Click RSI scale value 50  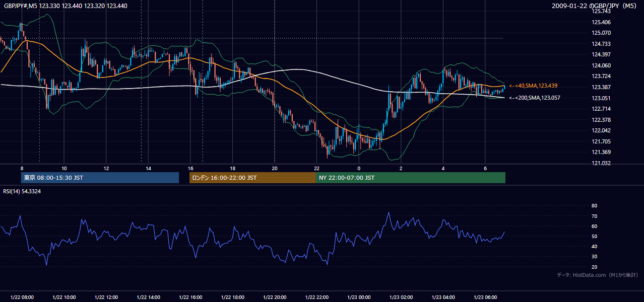(594, 236)
